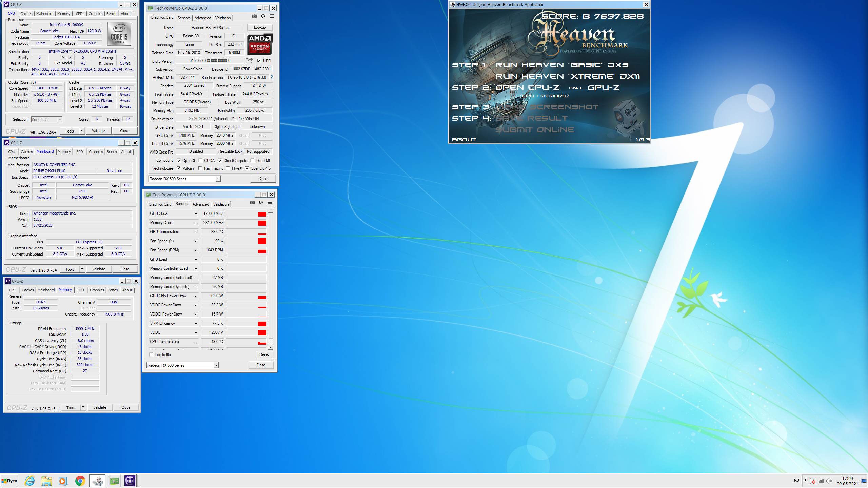Image resolution: width=868 pixels, height=488 pixels.
Task: Click RUN HEAVEN "XTREME" DX11 in the HWBOT Heaven window
Action: (568, 76)
